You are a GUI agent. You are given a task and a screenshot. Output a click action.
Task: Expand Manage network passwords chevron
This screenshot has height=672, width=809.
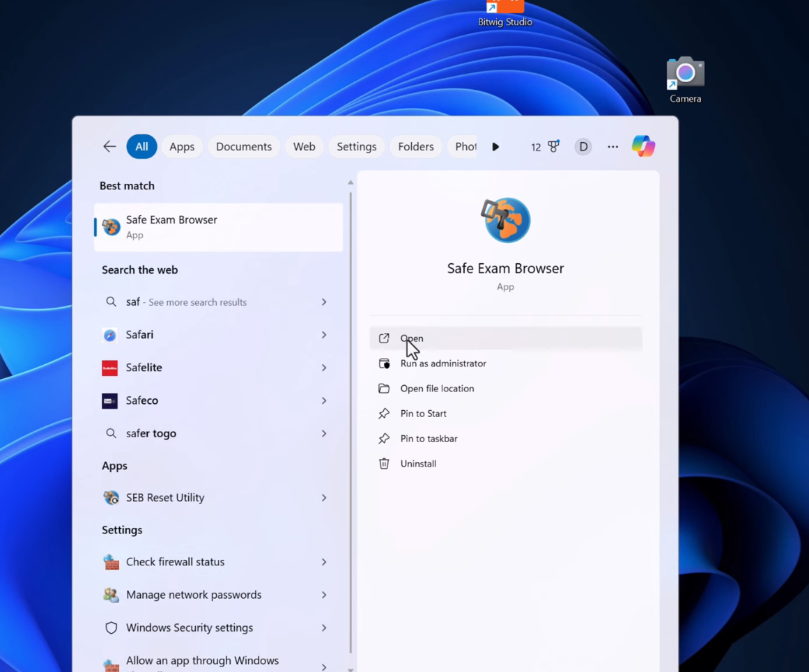coord(324,595)
